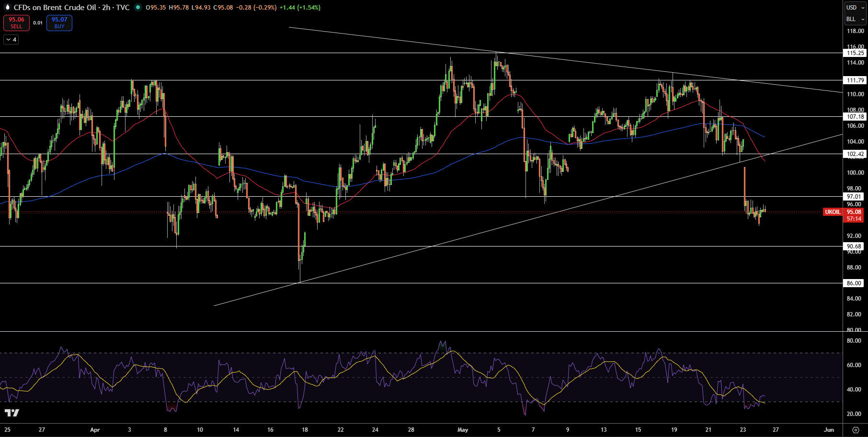868x437 pixels.
Task: Click the May date on time axis
Action: [x=463, y=430]
